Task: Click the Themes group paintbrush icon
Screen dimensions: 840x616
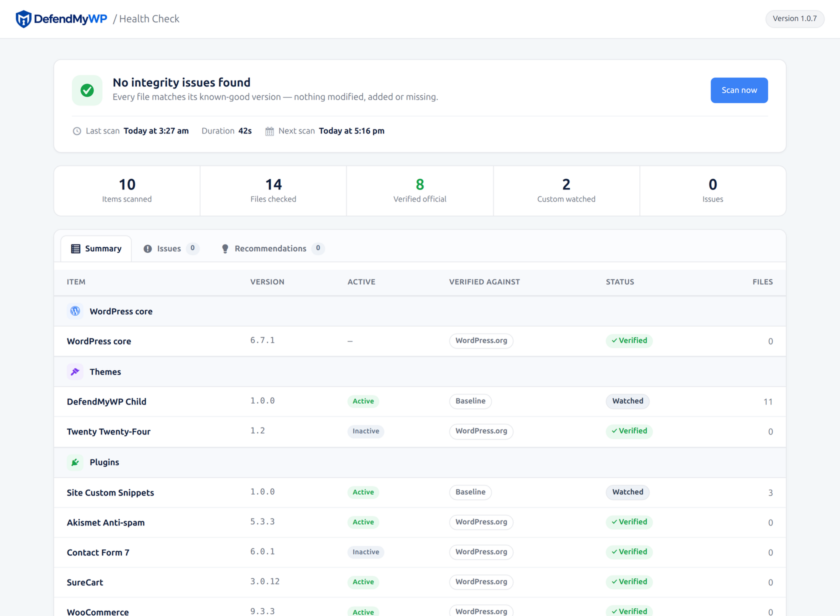Action: (75, 371)
